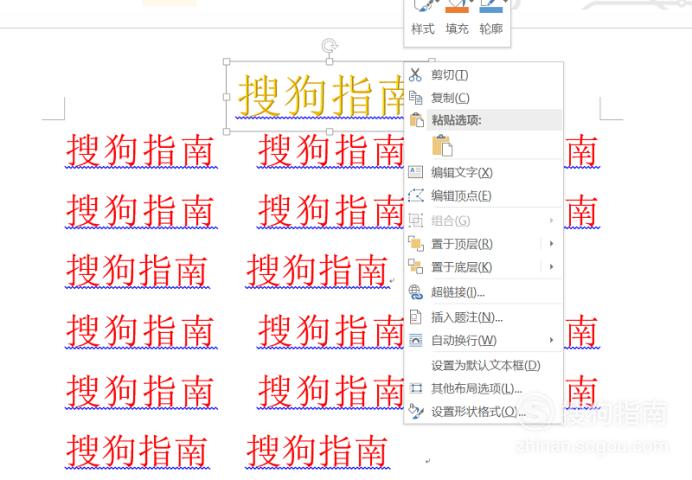The width and height of the screenshot is (692, 480).
Task: Click the Wrap Text icon
Action: pos(416,340)
